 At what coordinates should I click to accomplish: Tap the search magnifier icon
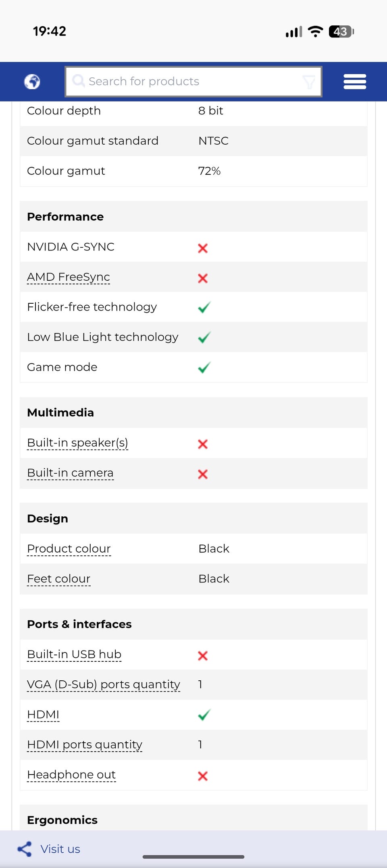tap(78, 81)
